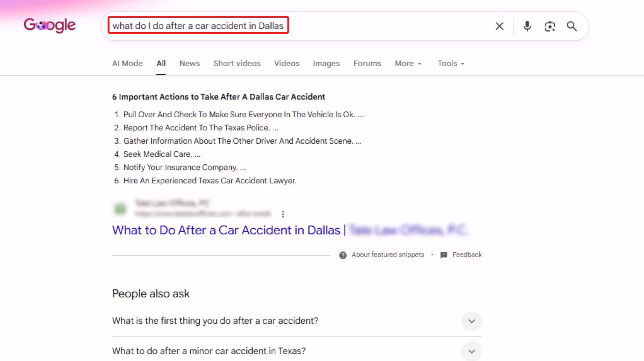
Task: Expand the More dropdown
Action: 408,64
